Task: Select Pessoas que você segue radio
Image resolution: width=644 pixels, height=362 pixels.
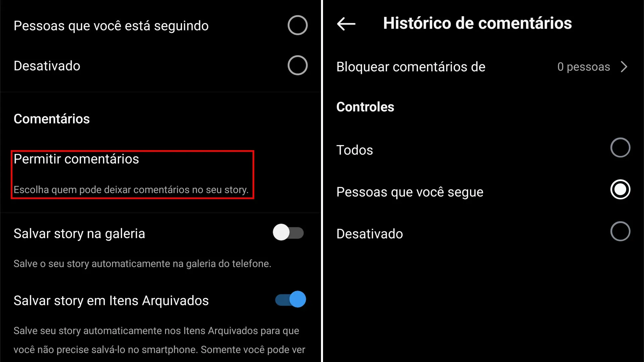Action: click(x=620, y=189)
